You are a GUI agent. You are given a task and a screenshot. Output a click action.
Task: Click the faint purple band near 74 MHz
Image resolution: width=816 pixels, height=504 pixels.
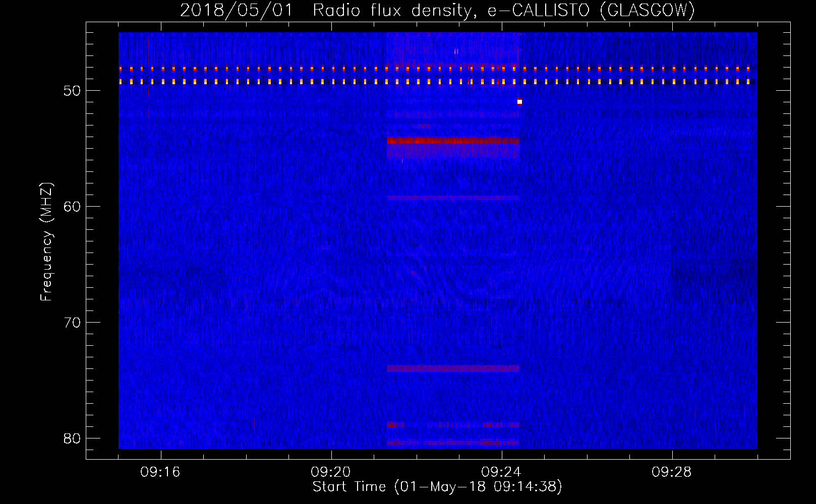point(453,368)
